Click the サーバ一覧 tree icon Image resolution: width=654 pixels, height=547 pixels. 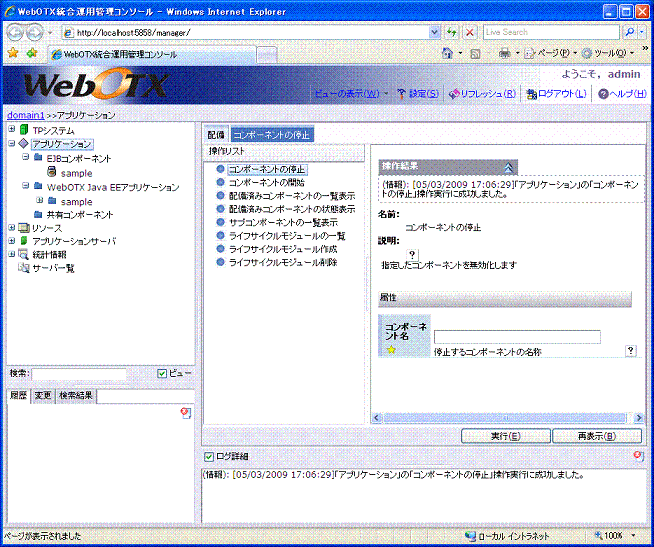click(x=24, y=269)
